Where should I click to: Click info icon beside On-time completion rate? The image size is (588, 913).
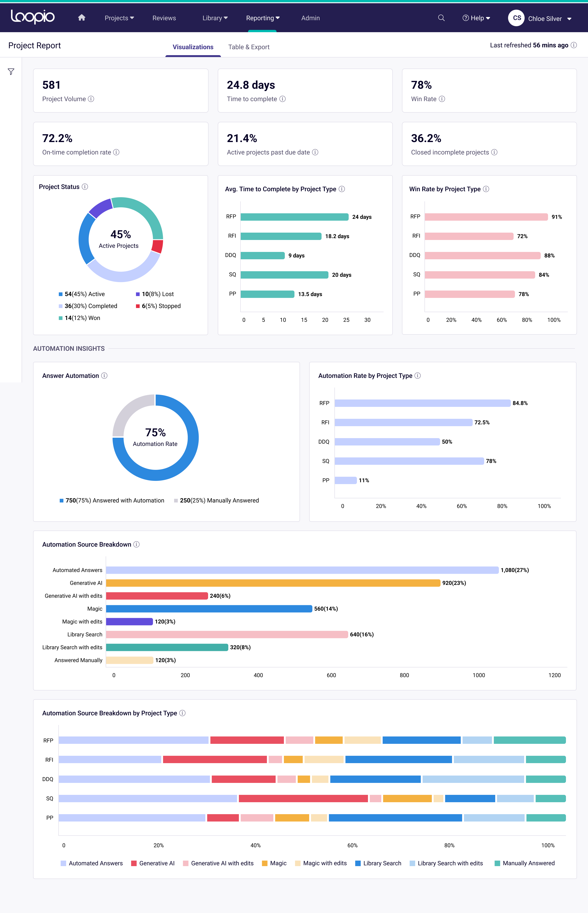(x=116, y=152)
